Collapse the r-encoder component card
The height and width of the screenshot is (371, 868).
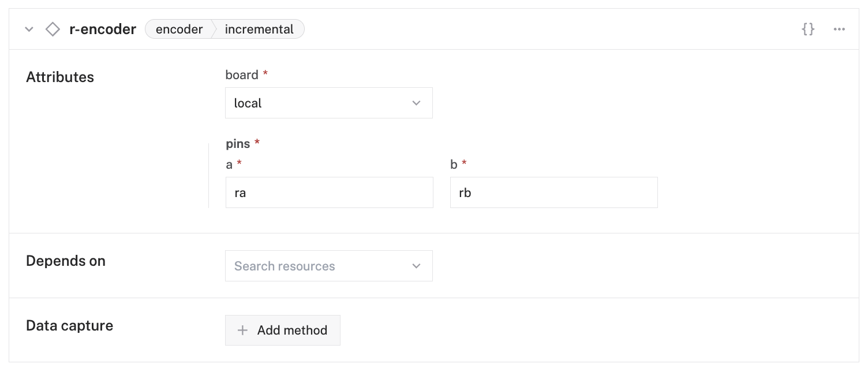pos(29,29)
